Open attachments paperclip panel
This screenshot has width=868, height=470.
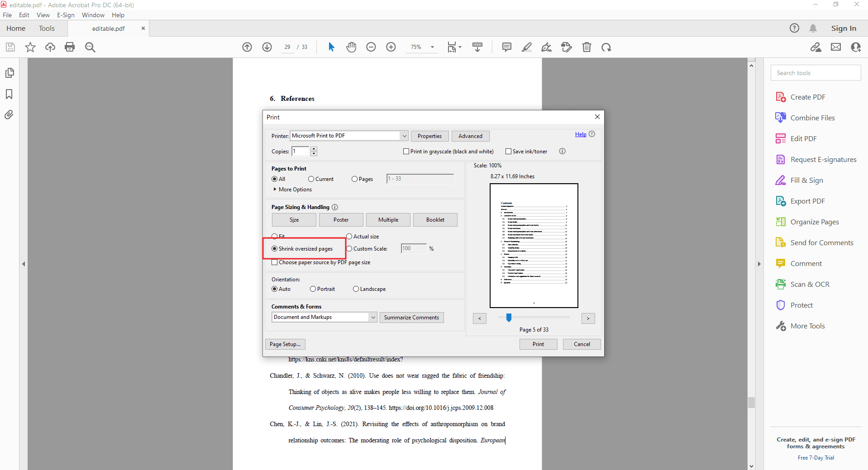[9, 115]
